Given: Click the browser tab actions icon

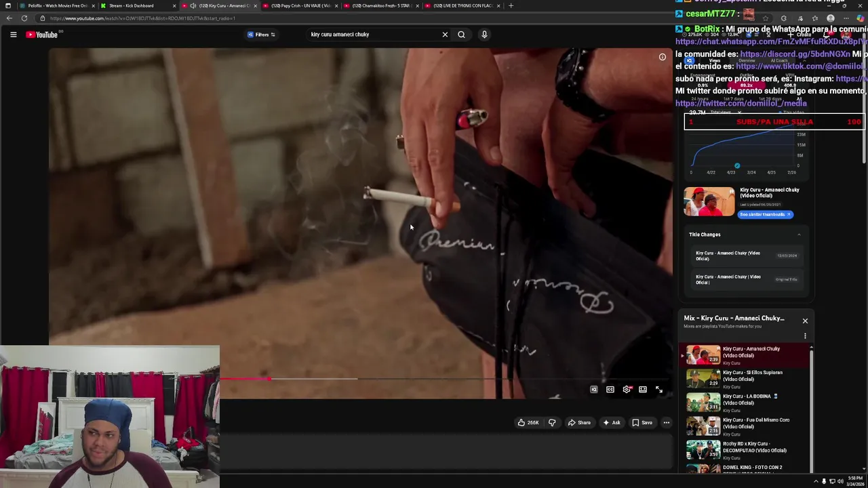Looking at the screenshot, I should [x=7, y=5].
